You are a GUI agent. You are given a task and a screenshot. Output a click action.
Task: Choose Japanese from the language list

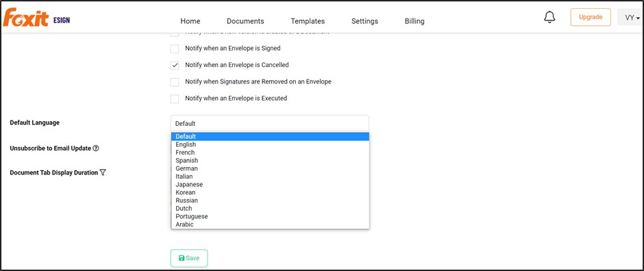pyautogui.click(x=270, y=185)
